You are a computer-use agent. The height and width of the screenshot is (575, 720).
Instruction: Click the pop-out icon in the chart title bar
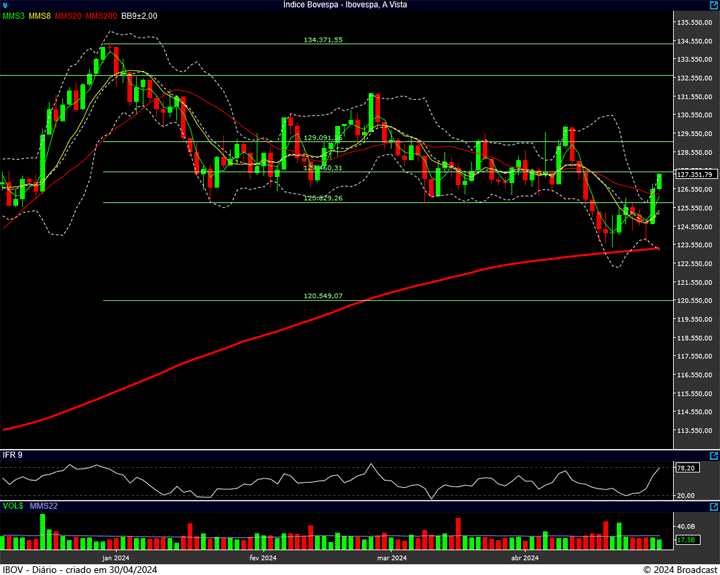(712, 5)
